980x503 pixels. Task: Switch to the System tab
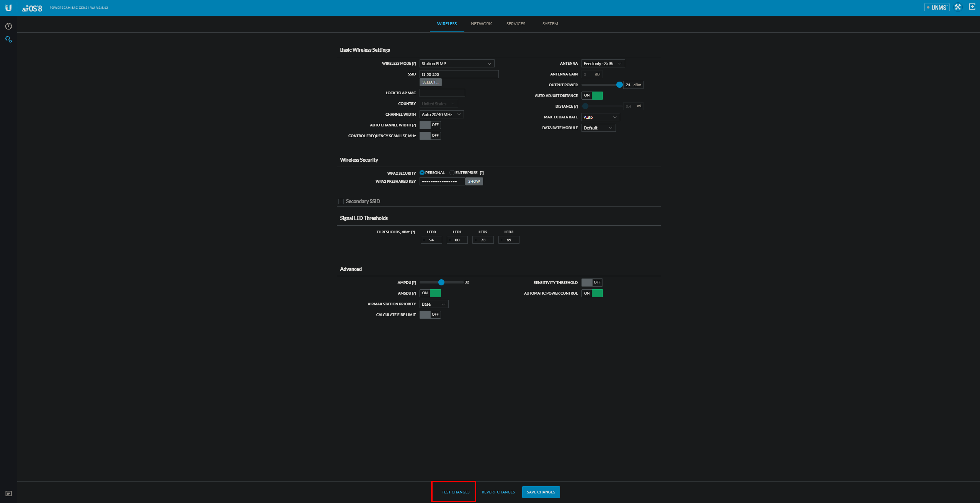click(550, 24)
